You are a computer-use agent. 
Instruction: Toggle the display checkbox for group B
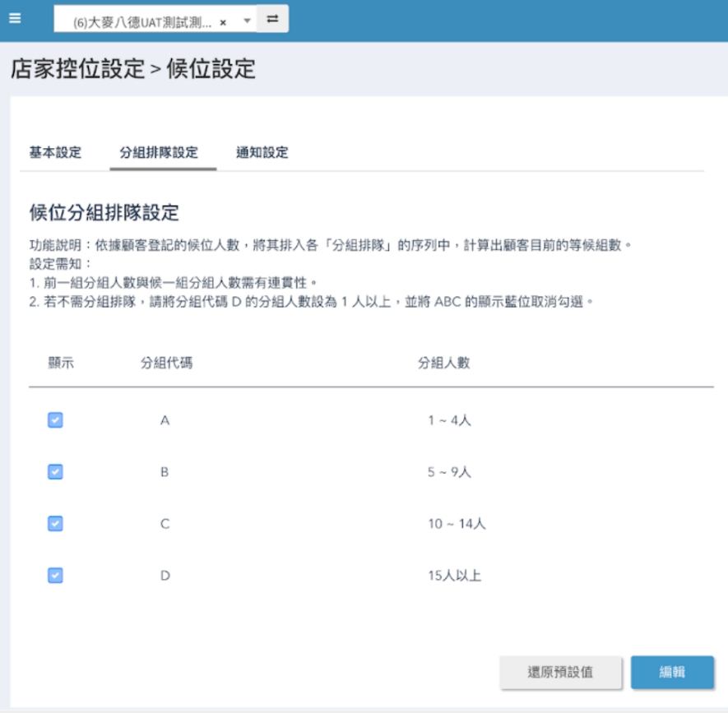coord(55,472)
